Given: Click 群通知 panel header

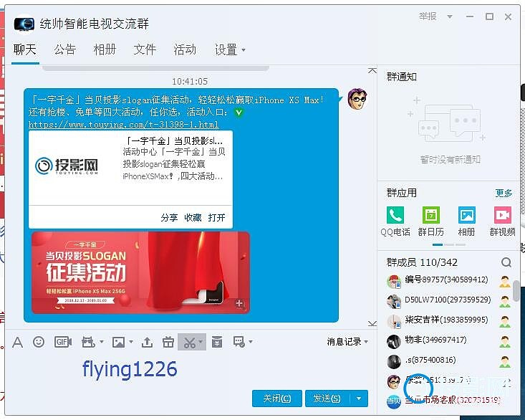Looking at the screenshot, I should tap(402, 77).
